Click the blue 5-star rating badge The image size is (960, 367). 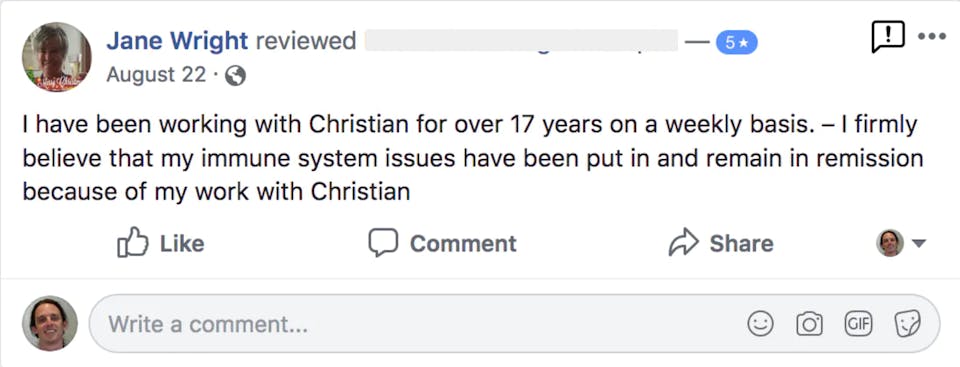737,42
